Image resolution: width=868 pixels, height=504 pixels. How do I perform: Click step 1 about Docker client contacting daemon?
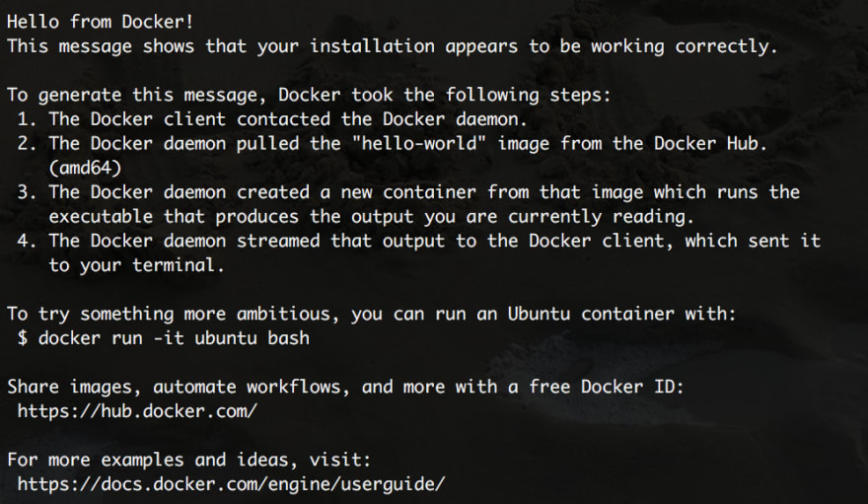pos(272,119)
